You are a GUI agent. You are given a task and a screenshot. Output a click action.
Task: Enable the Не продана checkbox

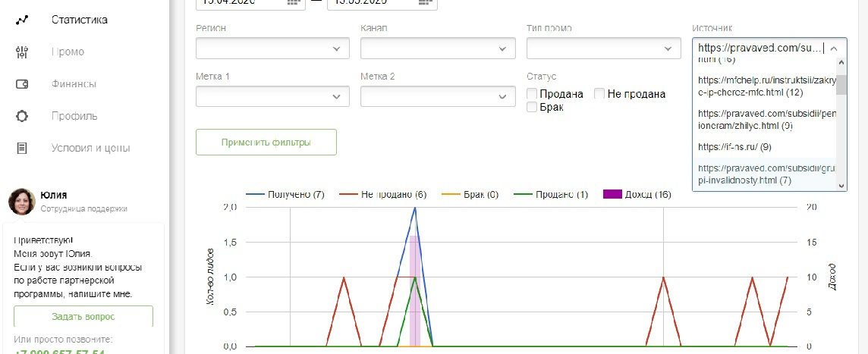point(599,94)
